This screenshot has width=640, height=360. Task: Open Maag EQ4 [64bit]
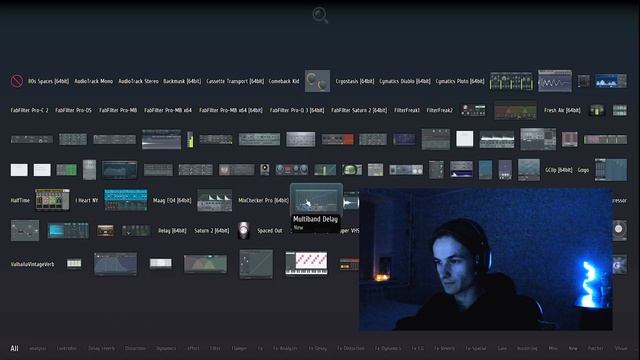[x=172, y=200]
